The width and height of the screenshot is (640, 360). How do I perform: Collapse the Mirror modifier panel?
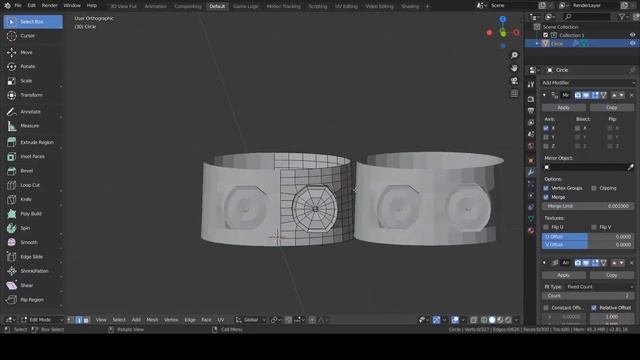[x=544, y=95]
